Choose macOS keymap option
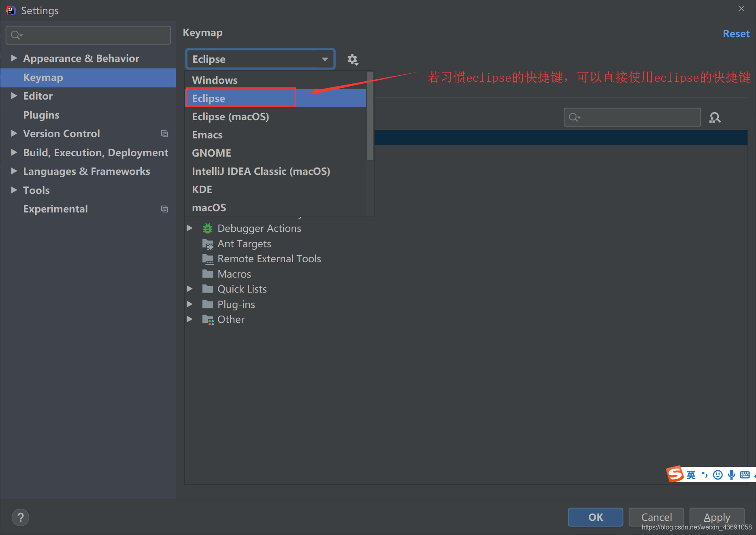The width and height of the screenshot is (756, 535). pos(276,208)
